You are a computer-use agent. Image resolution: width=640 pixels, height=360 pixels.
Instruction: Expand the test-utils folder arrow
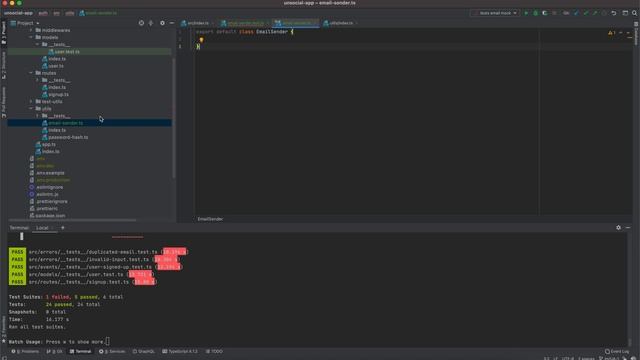pyautogui.click(x=31, y=102)
